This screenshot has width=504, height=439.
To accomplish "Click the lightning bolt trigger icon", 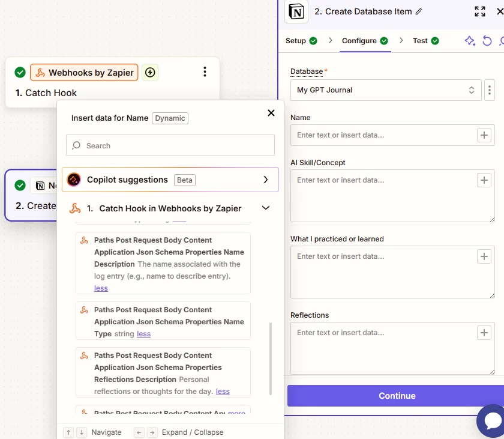I will (x=150, y=72).
